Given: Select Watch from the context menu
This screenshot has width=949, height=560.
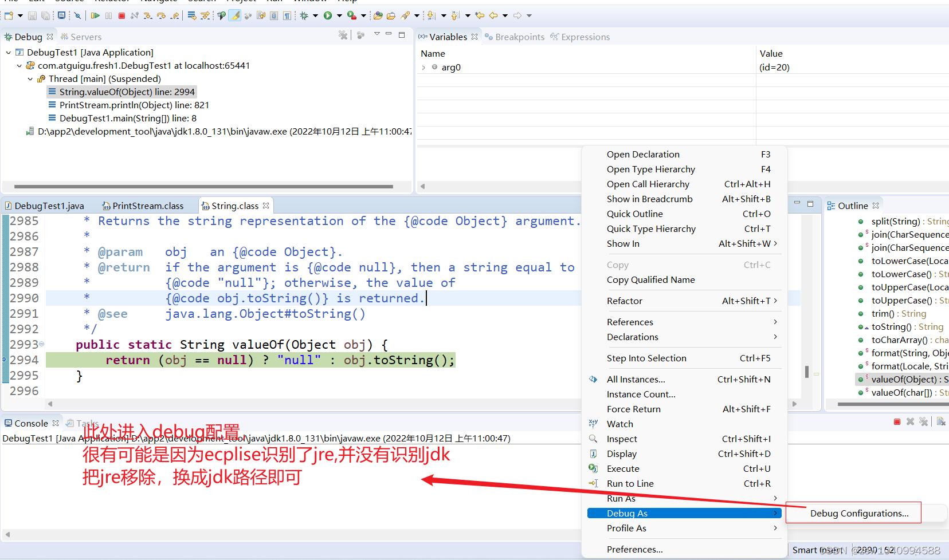Looking at the screenshot, I should pyautogui.click(x=619, y=424).
